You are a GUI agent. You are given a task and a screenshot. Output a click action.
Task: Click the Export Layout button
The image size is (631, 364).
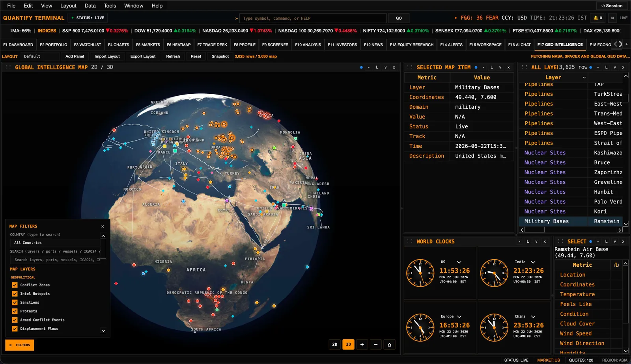(143, 56)
